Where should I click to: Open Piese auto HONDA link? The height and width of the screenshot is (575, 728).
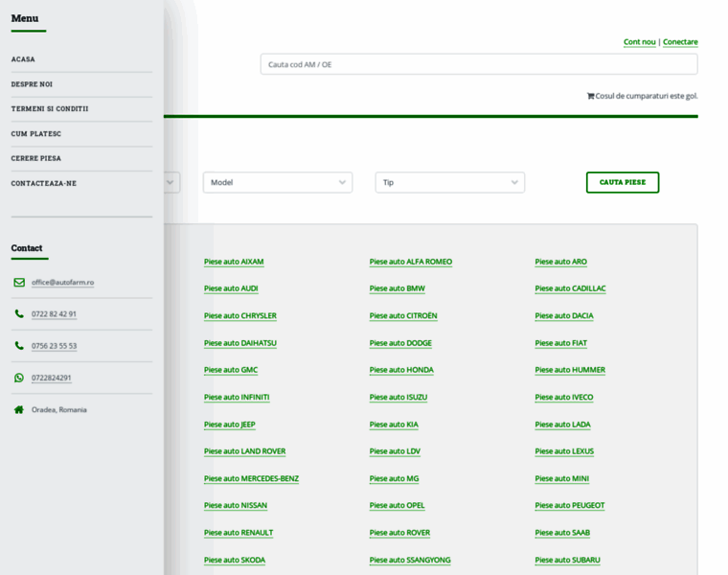[x=401, y=370]
